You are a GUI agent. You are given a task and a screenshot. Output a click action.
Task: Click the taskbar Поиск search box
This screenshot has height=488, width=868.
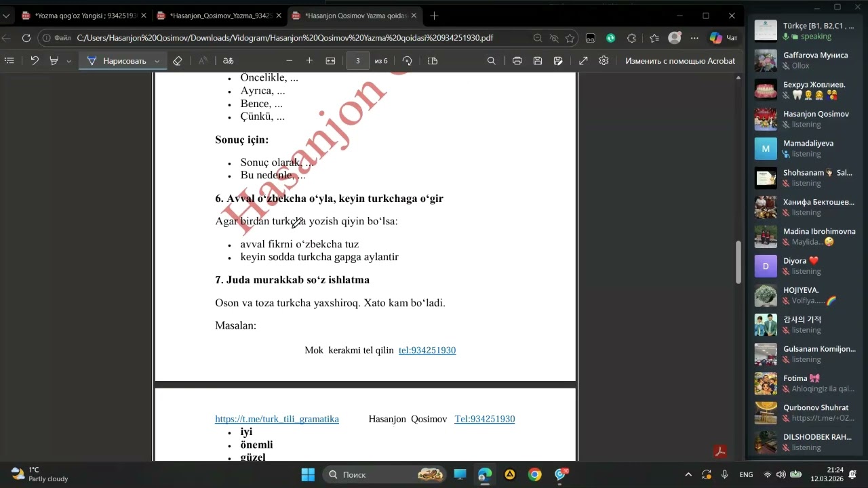pyautogui.click(x=384, y=474)
